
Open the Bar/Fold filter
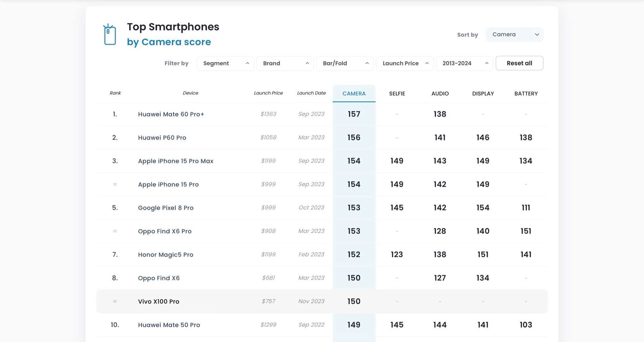click(x=345, y=63)
